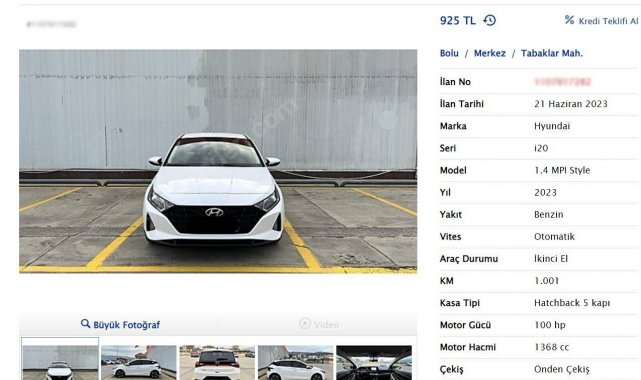Open the price history clock icon
641x380 pixels.
point(489,20)
